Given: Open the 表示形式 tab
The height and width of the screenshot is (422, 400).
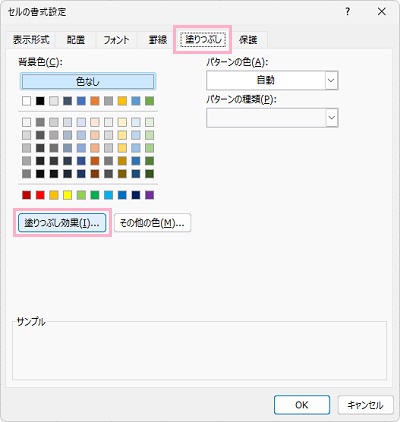Looking at the screenshot, I should point(31,40).
